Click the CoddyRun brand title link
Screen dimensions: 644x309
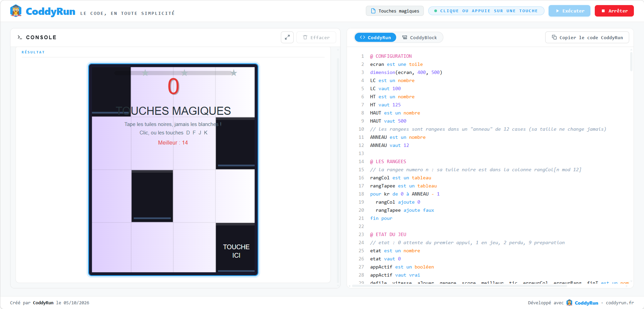[51, 11]
